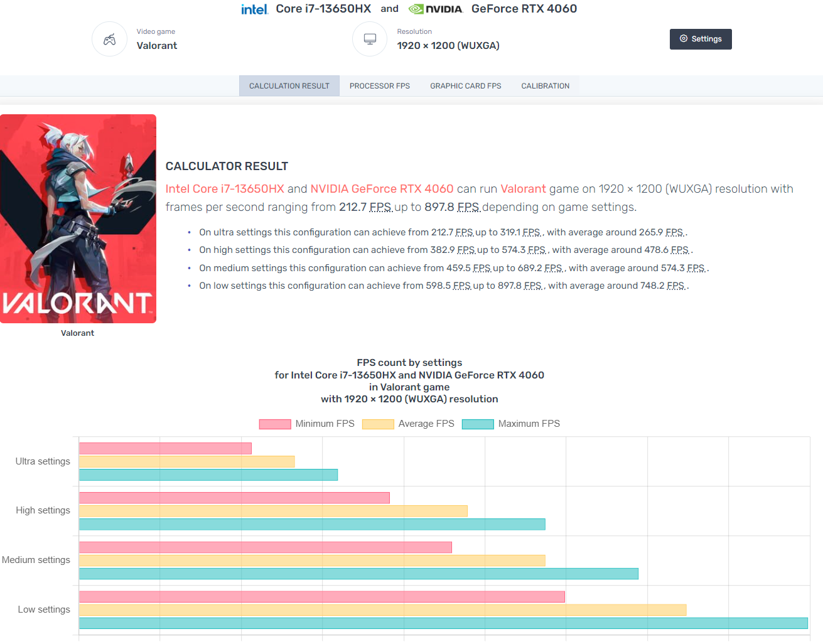
Task: Select the Valorant video game selector
Action: (x=157, y=46)
